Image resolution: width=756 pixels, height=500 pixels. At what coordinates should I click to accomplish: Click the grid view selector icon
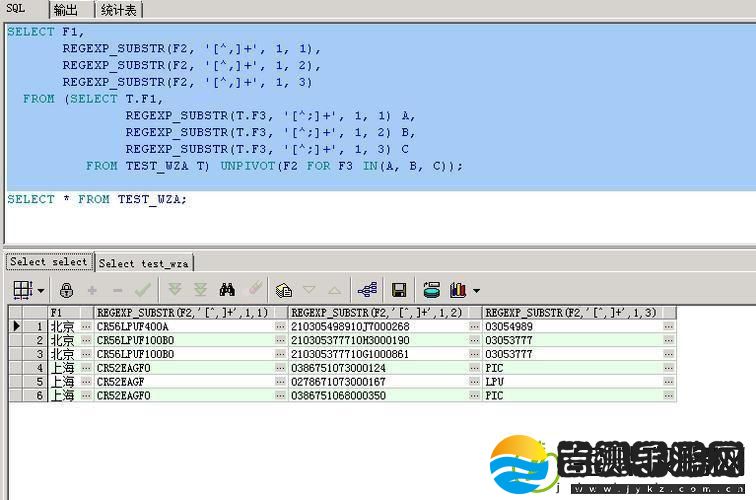[x=21, y=290]
